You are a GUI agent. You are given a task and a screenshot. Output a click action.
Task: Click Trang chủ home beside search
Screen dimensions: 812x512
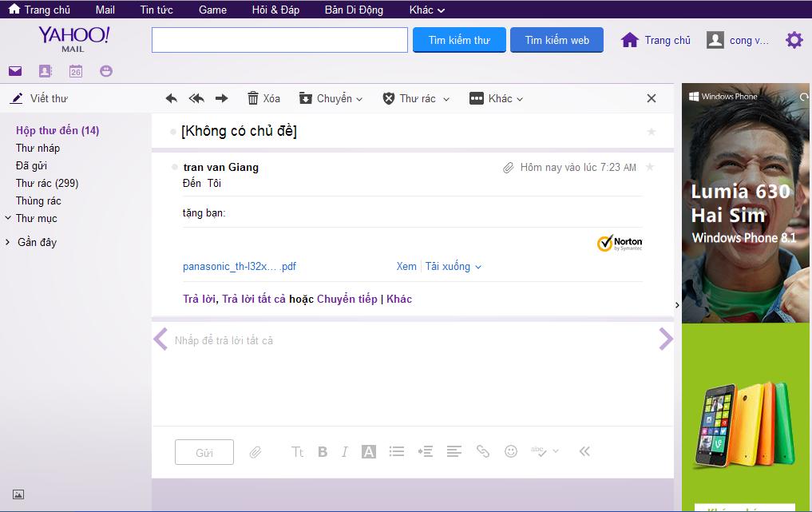(656, 40)
